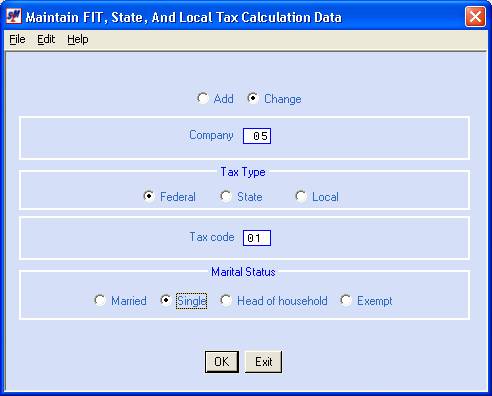
Task: Choose Federal tax type
Action: pyautogui.click(x=149, y=196)
